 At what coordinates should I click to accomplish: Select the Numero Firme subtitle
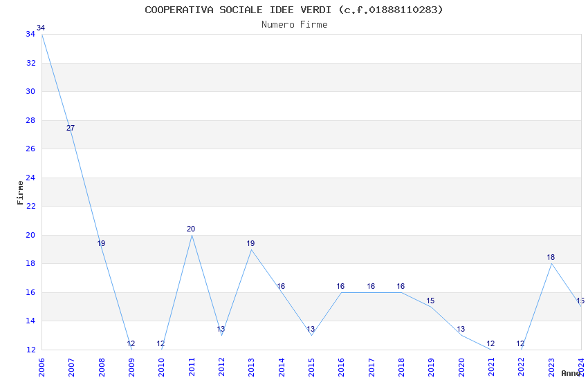[x=295, y=25]
